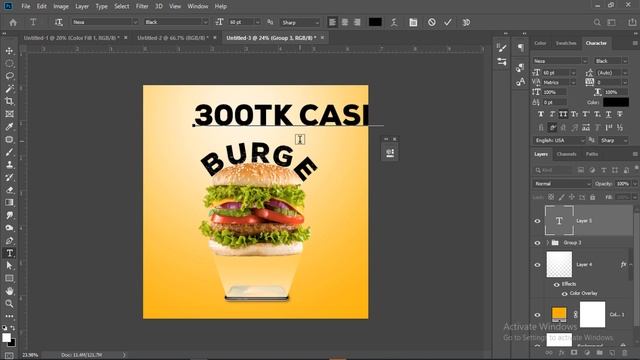The width and height of the screenshot is (640, 360).
Task: Click Layer 5 text layer thumbnail
Action: 559,221
